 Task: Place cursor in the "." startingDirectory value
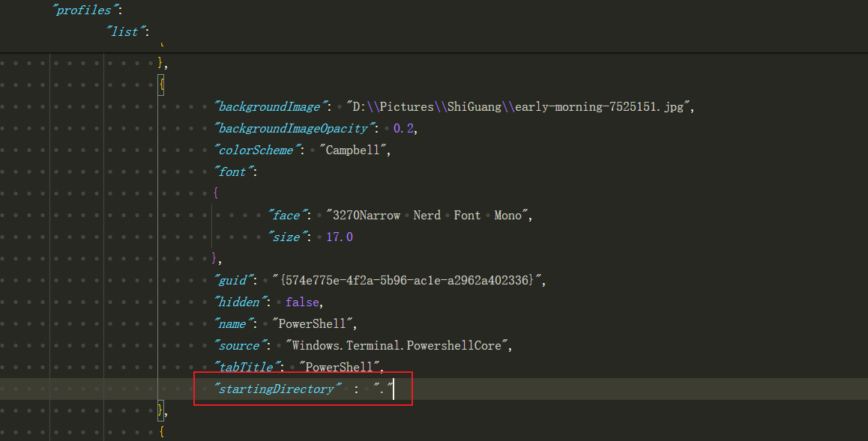[x=384, y=389]
